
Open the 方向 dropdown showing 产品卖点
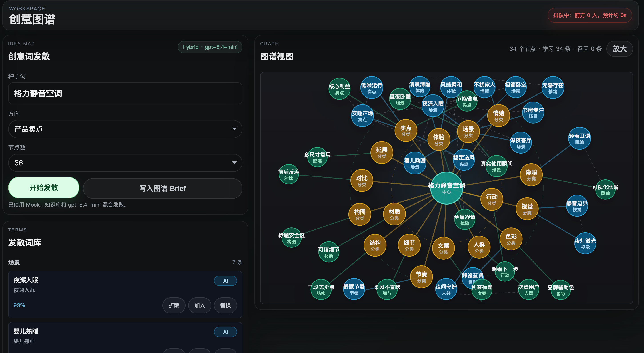tap(125, 129)
